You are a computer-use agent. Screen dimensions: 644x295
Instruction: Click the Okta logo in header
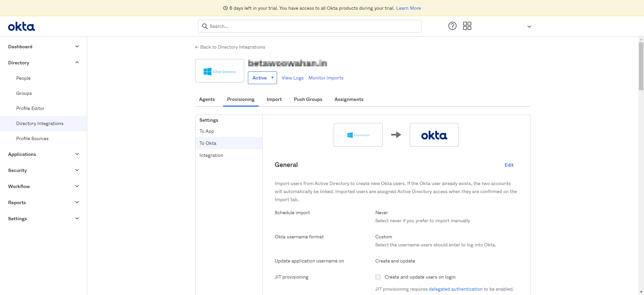click(21, 26)
